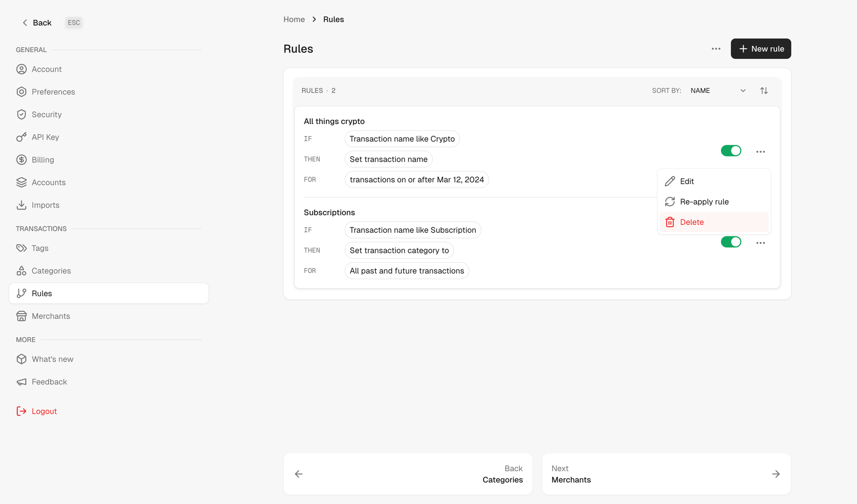Go to Next Merchants page
Image resolution: width=857 pixels, height=504 pixels.
point(666,474)
